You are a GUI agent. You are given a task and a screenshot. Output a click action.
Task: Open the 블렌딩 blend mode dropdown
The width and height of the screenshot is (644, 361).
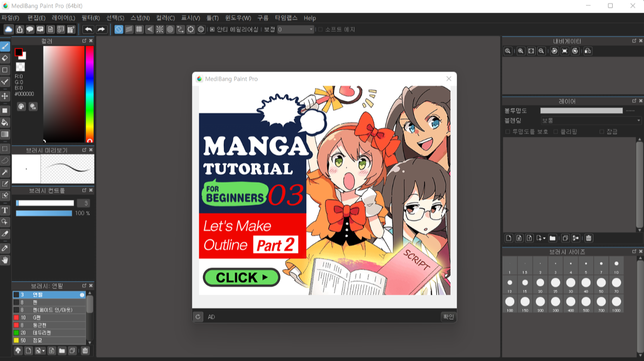591,120
